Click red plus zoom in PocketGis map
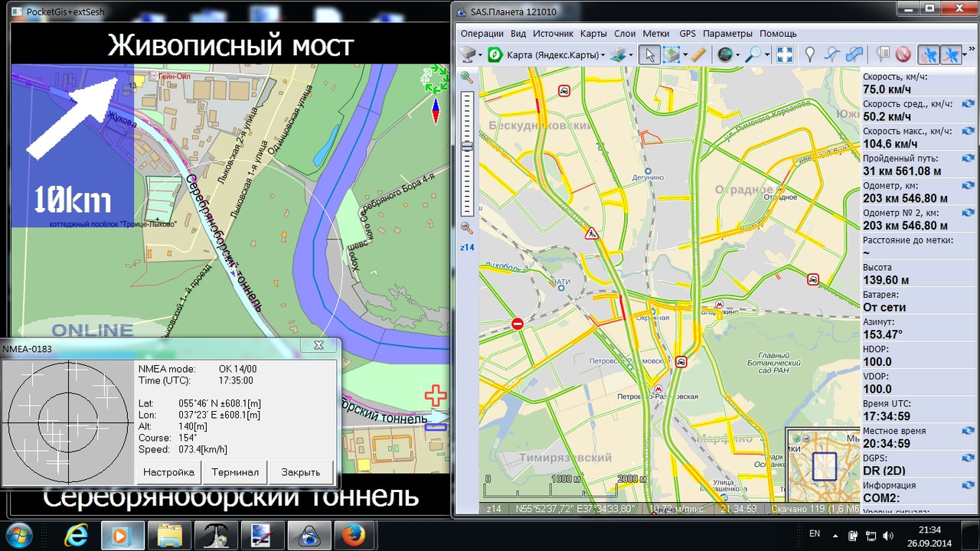Image resolution: width=980 pixels, height=551 pixels. coord(436,396)
